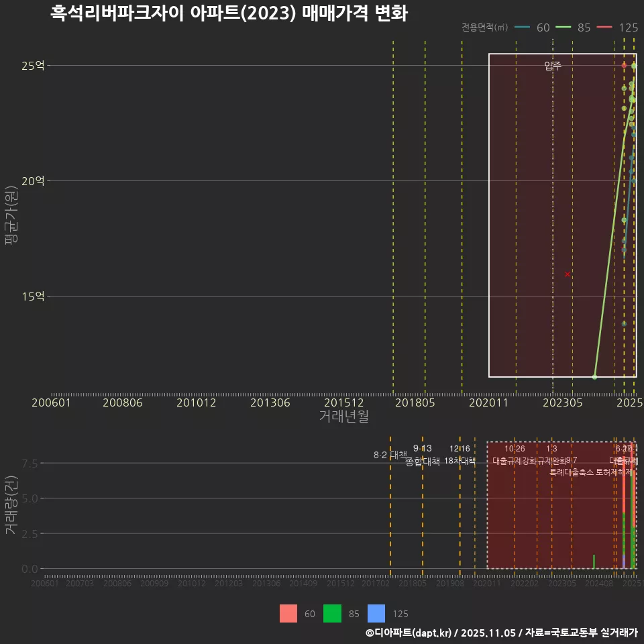The height and width of the screenshot is (644, 644).
Task: Click the 12·16 18차대책 annotation
Action: (462, 454)
